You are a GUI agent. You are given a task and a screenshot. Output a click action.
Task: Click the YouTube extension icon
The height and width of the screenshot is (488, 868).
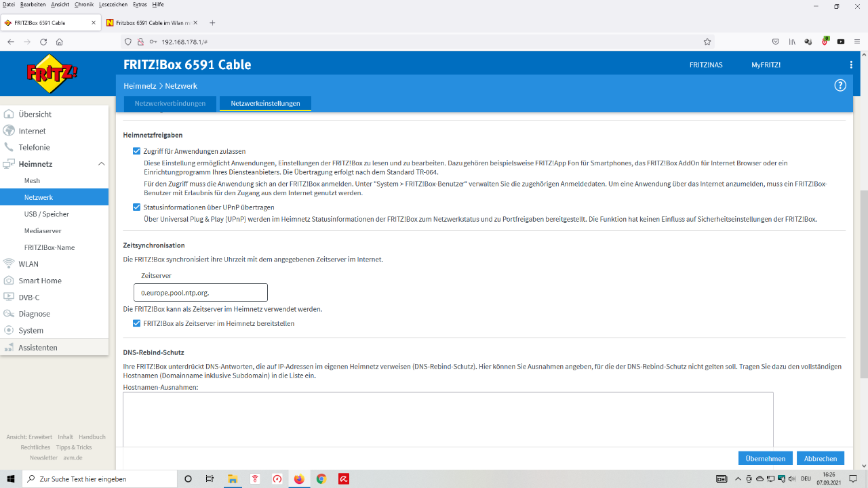pos(841,41)
